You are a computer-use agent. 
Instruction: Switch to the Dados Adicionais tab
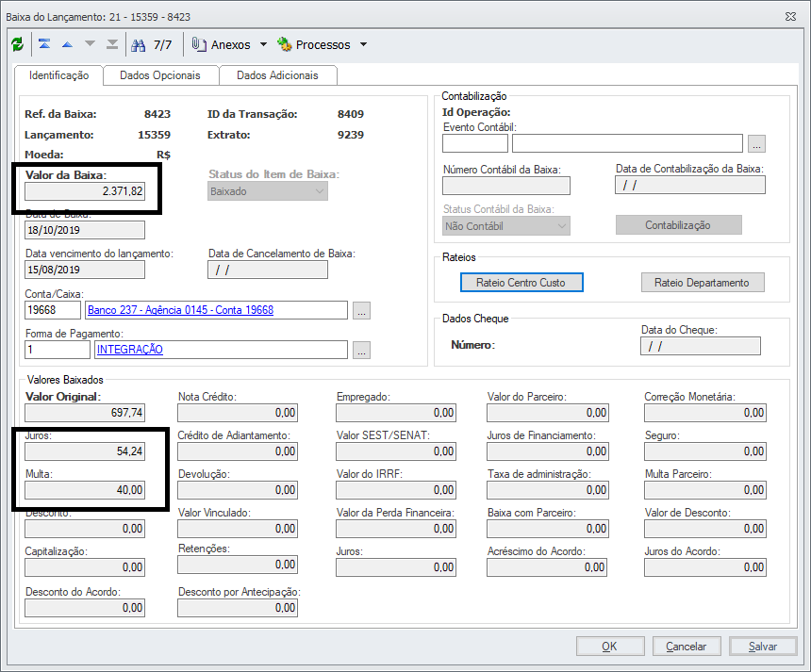click(x=278, y=75)
